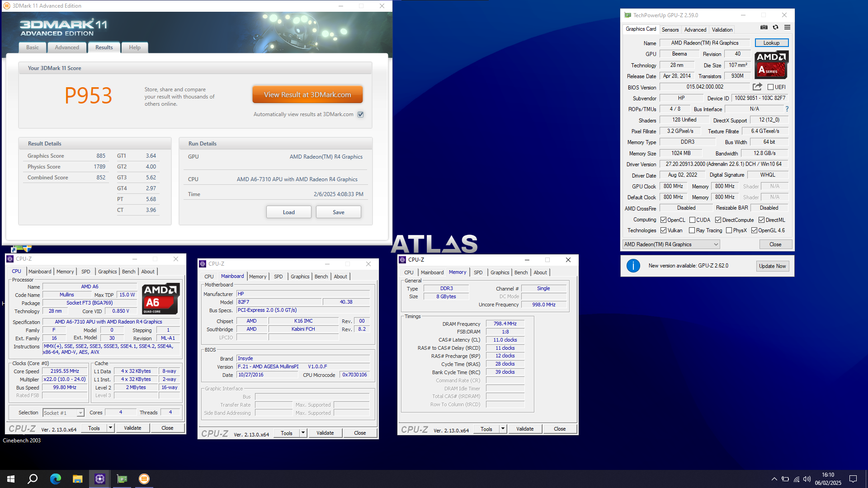The image size is (868, 488).
Task: Open Graphics tab in CPU-Z CPU window
Action: [107, 272]
